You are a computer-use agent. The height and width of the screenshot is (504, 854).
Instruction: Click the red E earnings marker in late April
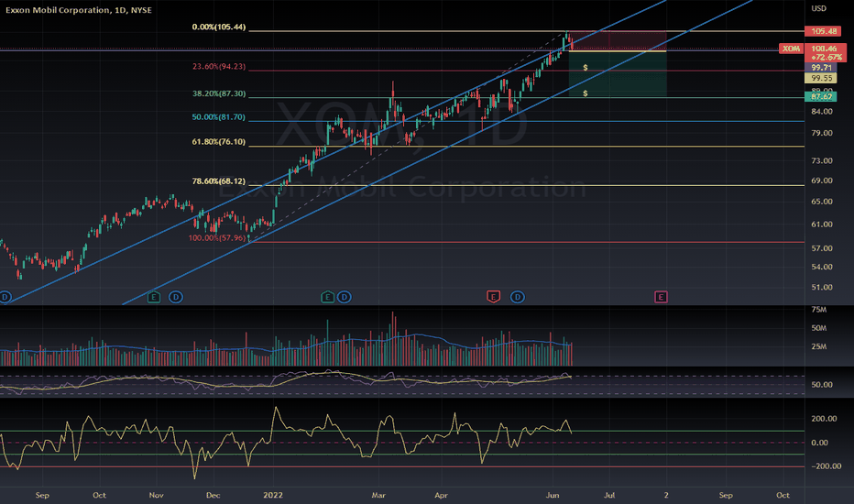point(493,297)
